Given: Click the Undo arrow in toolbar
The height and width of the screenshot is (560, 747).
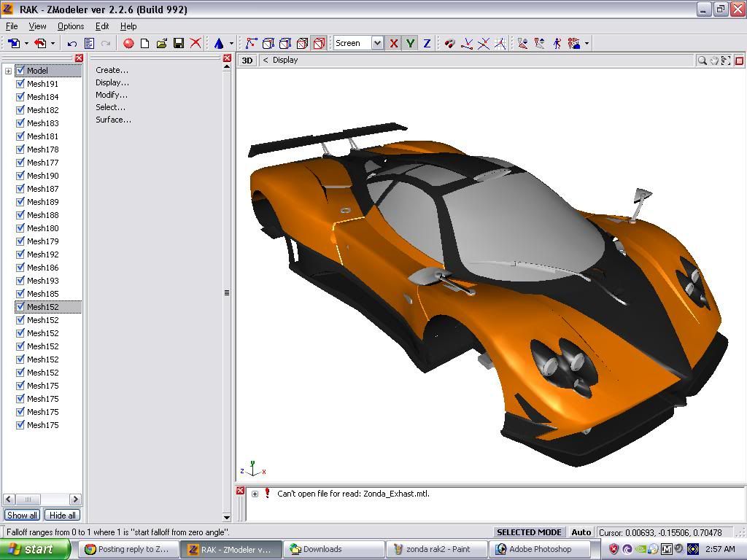Looking at the screenshot, I should [x=72, y=44].
